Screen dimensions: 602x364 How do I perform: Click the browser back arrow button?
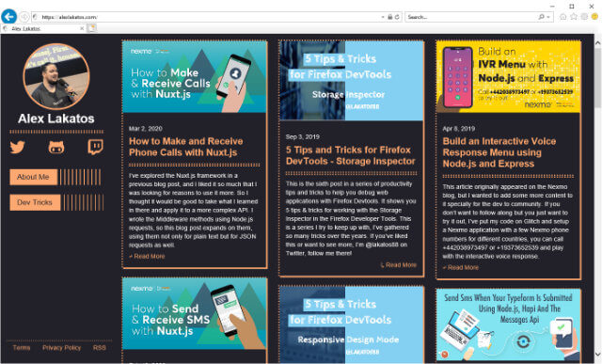click(8, 17)
